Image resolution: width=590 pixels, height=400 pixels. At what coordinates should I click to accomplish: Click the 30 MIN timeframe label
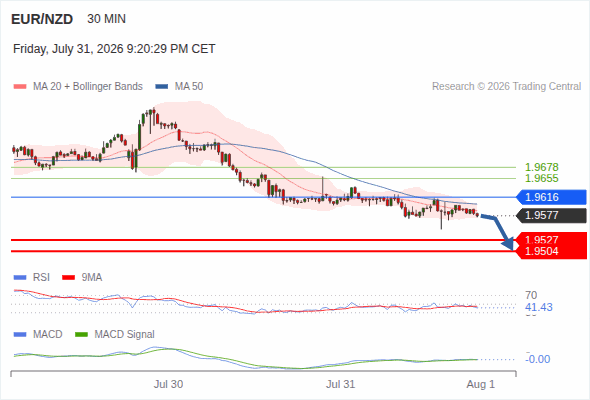pos(106,19)
